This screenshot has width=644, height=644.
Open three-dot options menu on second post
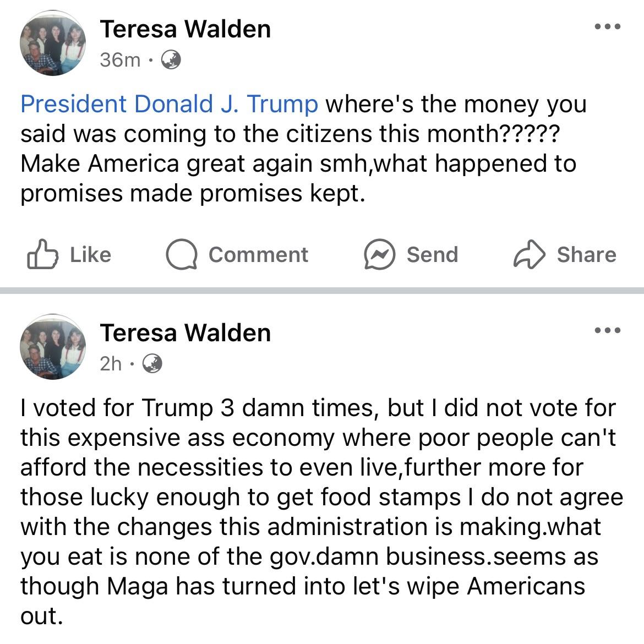click(x=608, y=330)
